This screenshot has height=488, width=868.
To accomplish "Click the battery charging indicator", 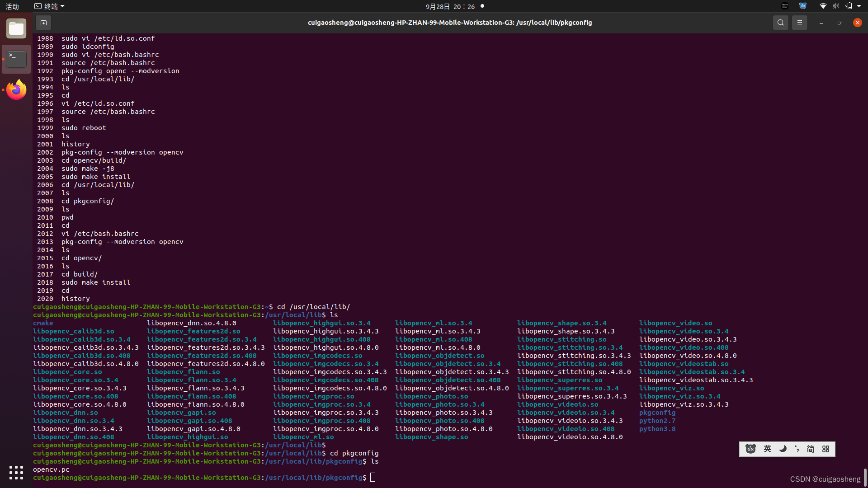I will (849, 6).
